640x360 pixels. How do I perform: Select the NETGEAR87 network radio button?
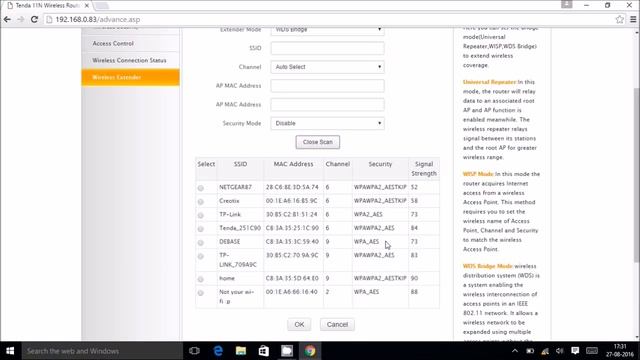point(200,188)
